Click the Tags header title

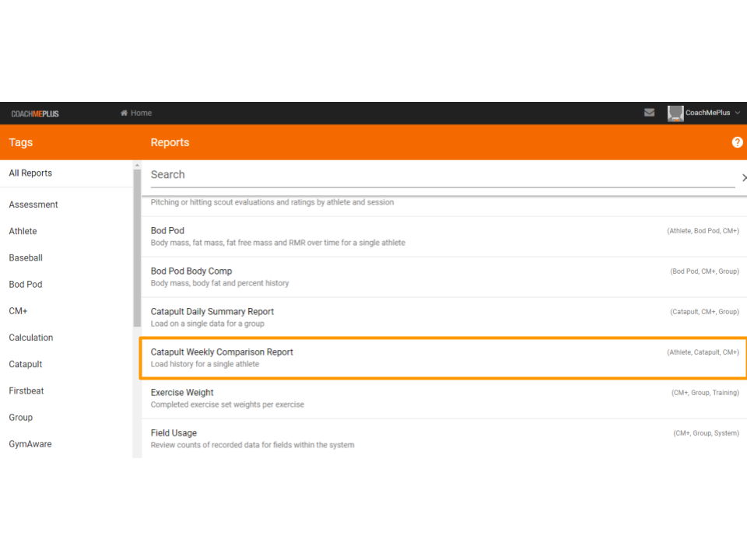(21, 142)
